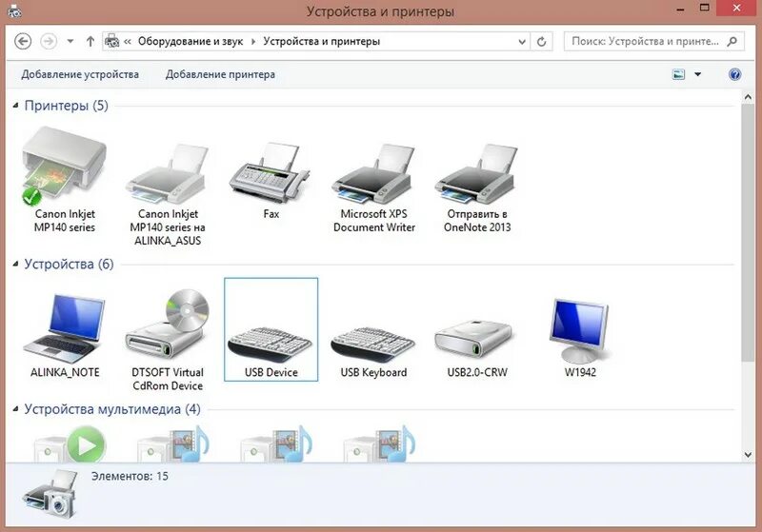Close the Устройства и принтеры window
762x532 pixels.
(x=736, y=8)
